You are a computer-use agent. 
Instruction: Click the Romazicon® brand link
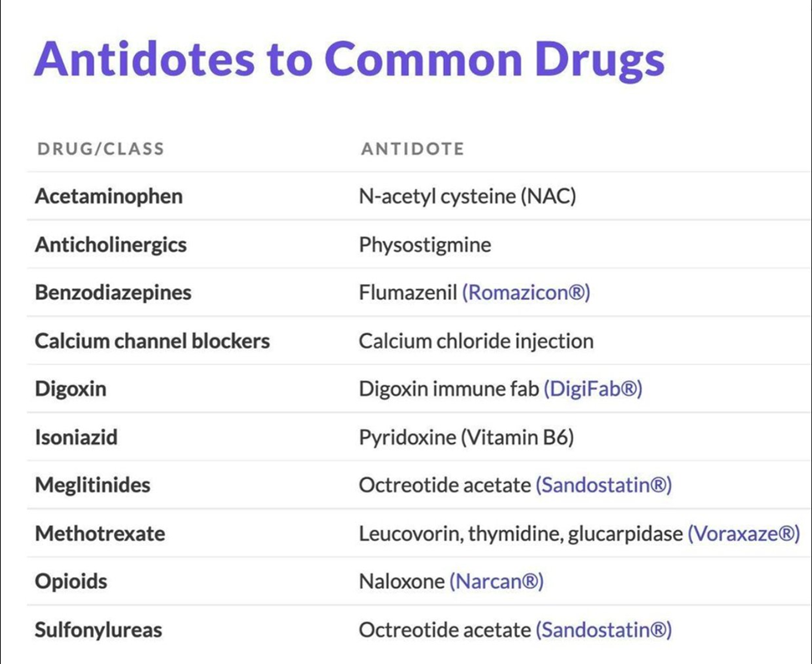coord(526,292)
